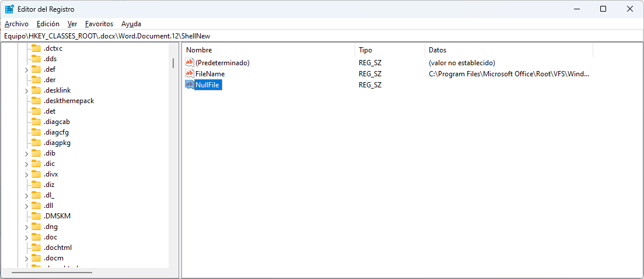Image resolution: width=644 pixels, height=279 pixels.
Task: Open the Ver menu
Action: [72, 24]
